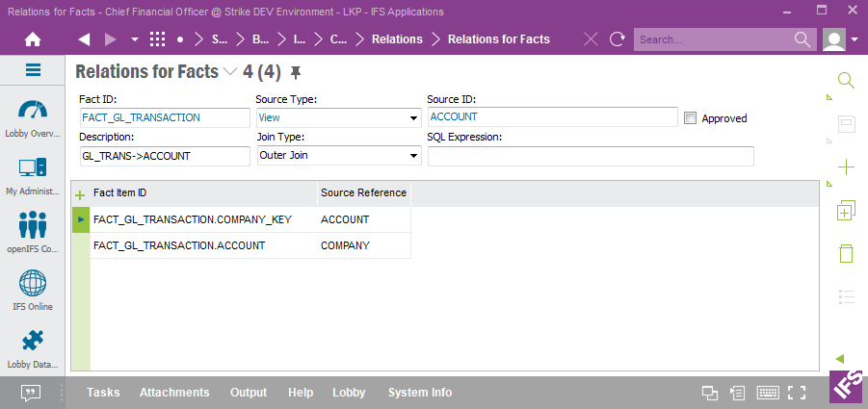Go to the Home page icon

[x=33, y=39]
